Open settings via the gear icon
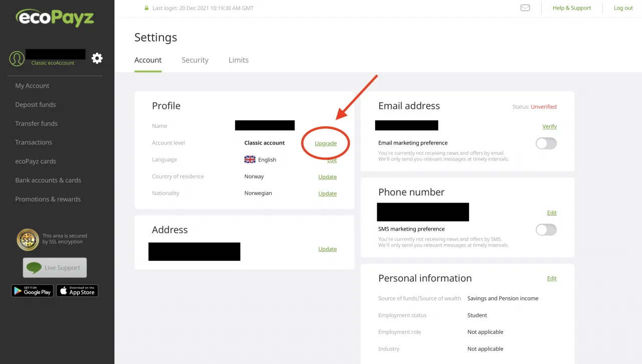This screenshot has height=364, width=642. click(97, 58)
